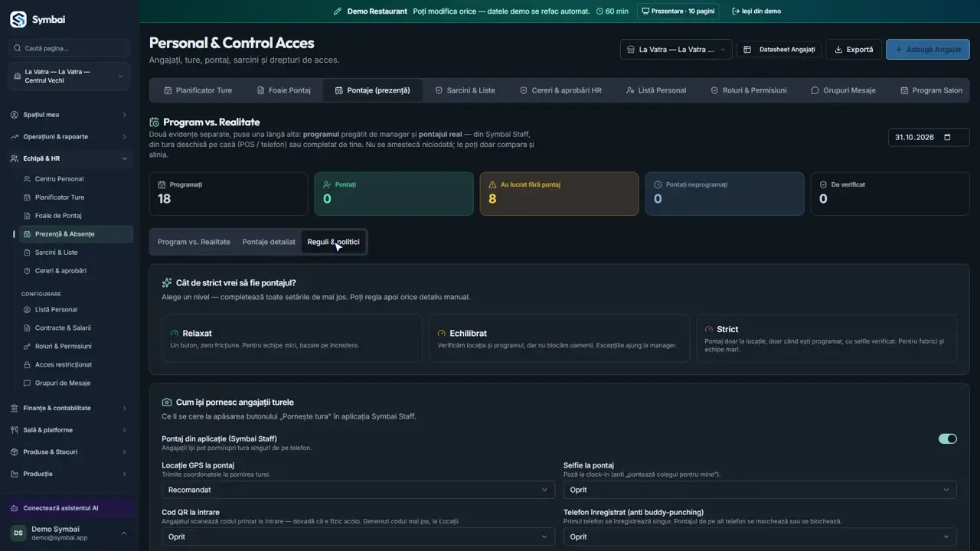Collapse the Echipă & HR section
This screenshot has height=551, width=980.
pyautogui.click(x=69, y=159)
